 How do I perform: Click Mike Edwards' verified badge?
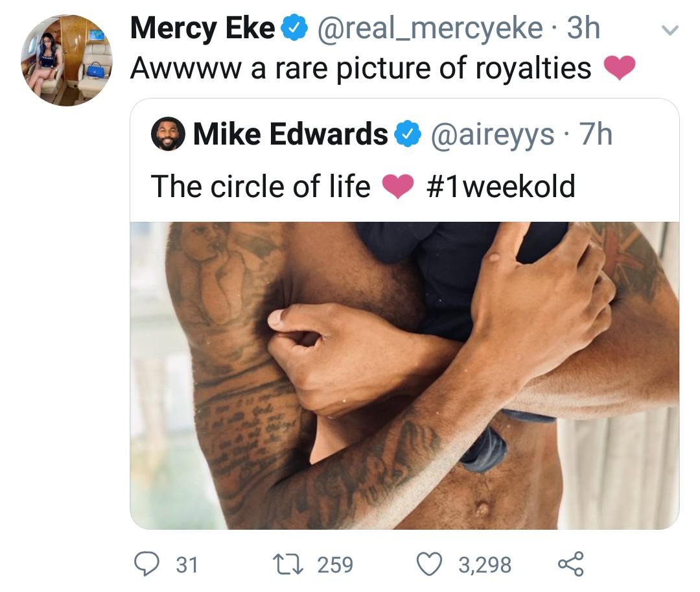(x=408, y=134)
